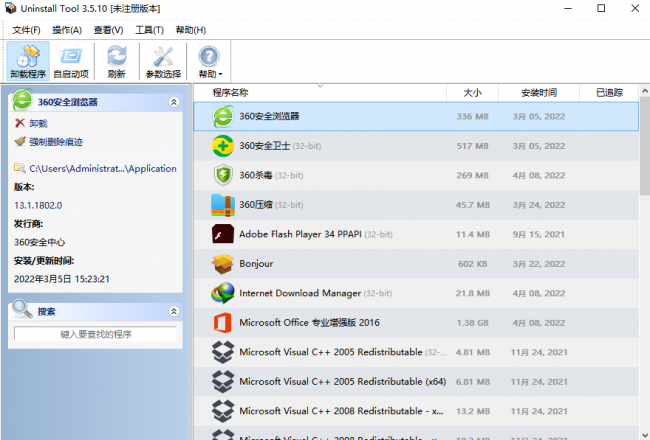Select Visual C++ 2008 Redistributable icon
Screen dimensions: 650x440
(x=223, y=411)
